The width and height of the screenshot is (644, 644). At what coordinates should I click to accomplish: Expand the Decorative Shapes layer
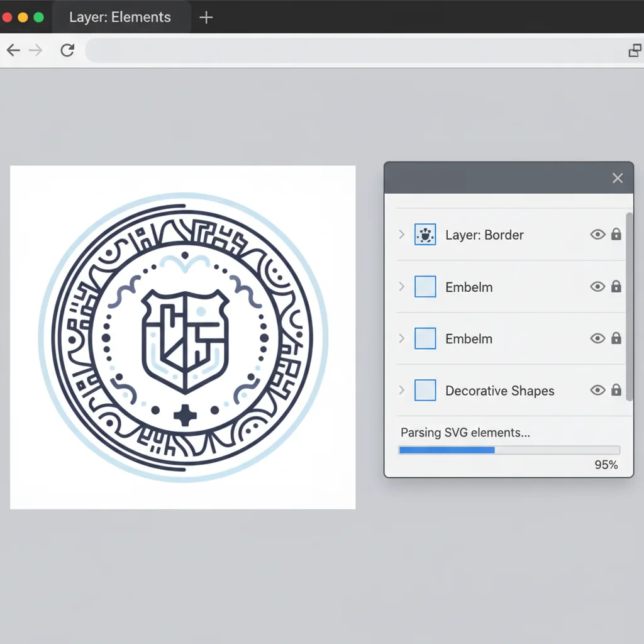click(401, 391)
